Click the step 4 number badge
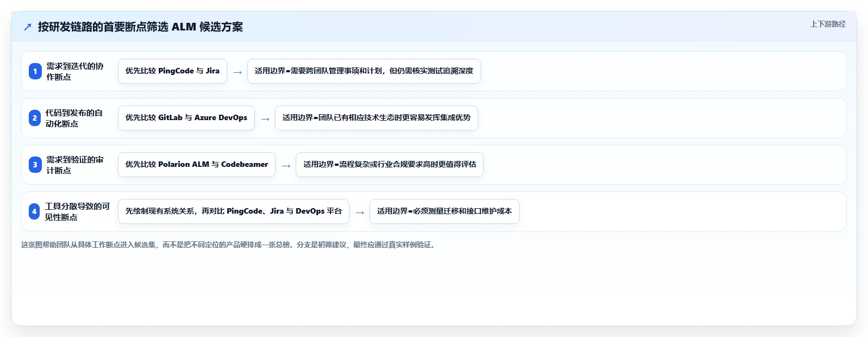Viewport: 868px width, 337px height. coord(34,211)
